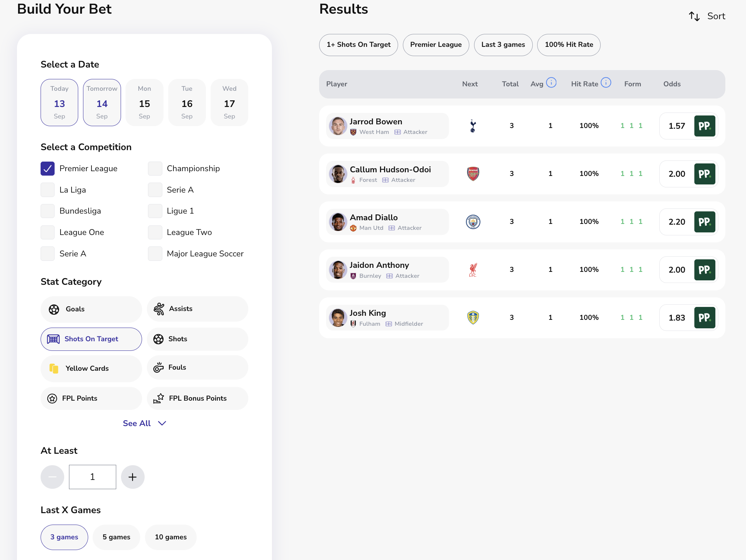
Task: Click the Avg column info icon
Action: click(551, 83)
